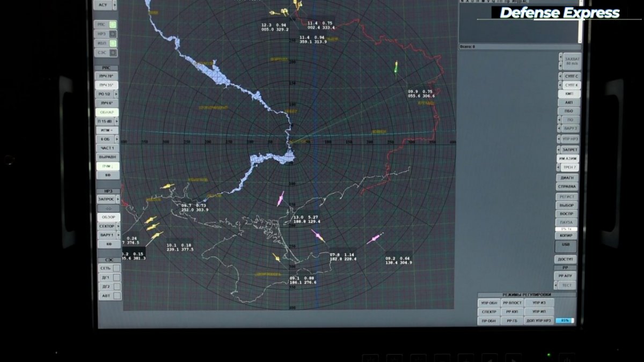Viewport: 644px width, 362px height.
Task: Select the green target marker near 09.9 0.75
Action: (x=396, y=68)
